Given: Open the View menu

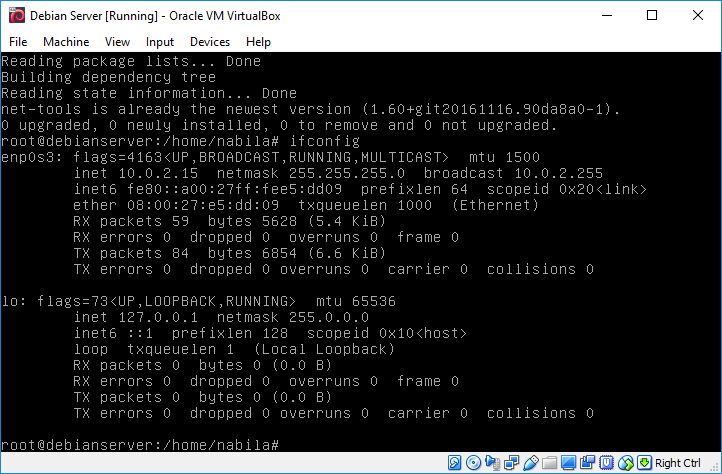Looking at the screenshot, I should tap(117, 42).
